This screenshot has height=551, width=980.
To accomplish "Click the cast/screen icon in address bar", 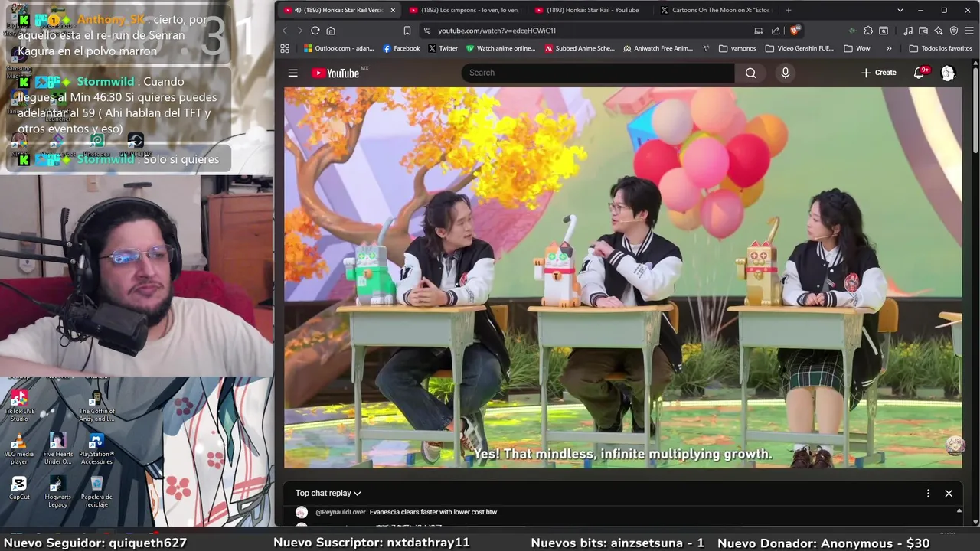I will click(758, 31).
